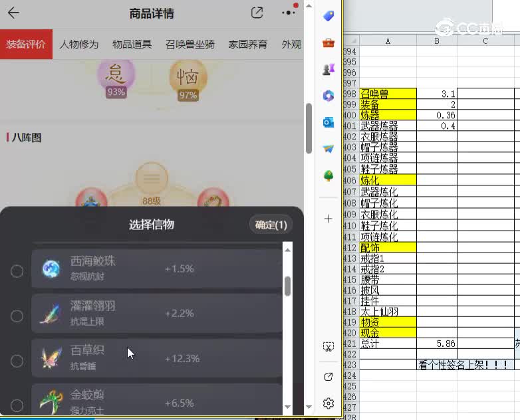Image resolution: width=520 pixels, height=420 pixels.
Task: Click the 八阵图 section heading
Action: 26,138
